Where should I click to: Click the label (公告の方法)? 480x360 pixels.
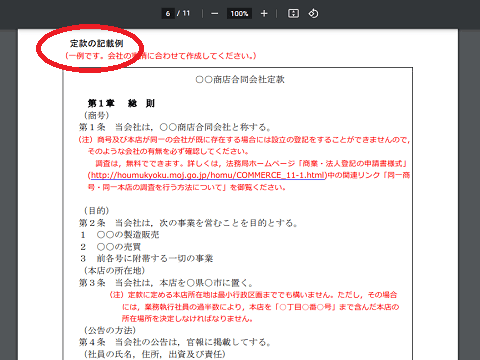pyautogui.click(x=110, y=330)
